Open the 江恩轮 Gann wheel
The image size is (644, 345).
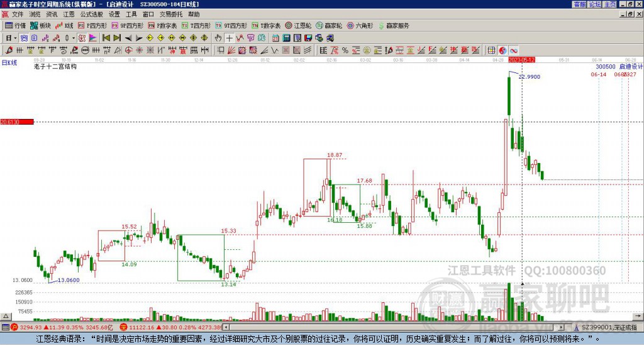click(298, 25)
